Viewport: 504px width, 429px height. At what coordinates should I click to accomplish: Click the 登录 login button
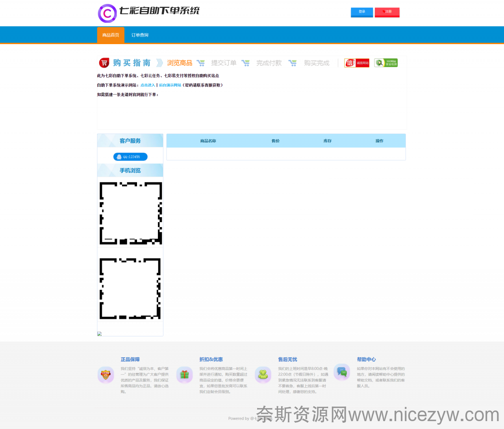tap(362, 12)
